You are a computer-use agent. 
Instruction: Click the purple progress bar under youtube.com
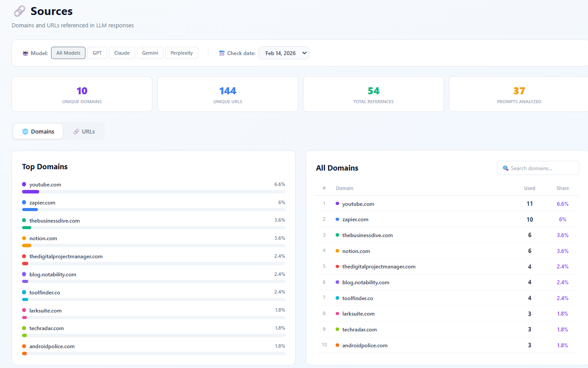pyautogui.click(x=30, y=192)
